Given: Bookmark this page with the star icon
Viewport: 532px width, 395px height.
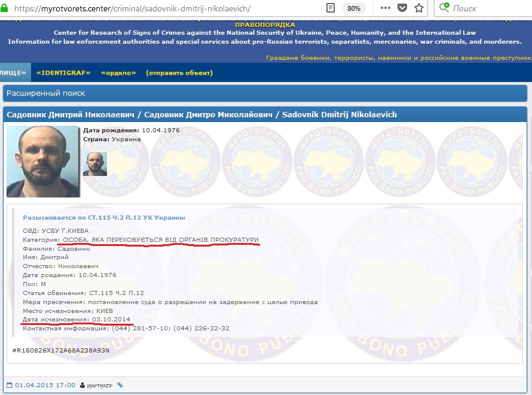Looking at the screenshot, I should pyautogui.click(x=419, y=8).
